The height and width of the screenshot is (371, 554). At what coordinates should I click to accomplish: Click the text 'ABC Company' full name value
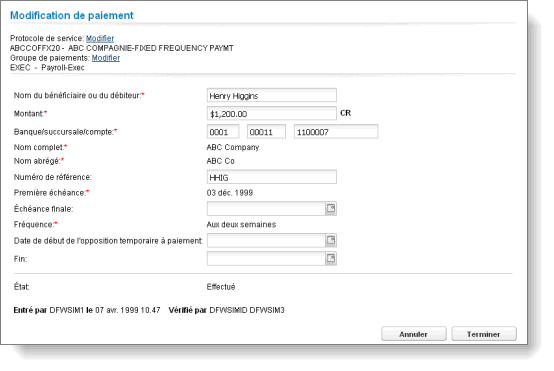click(x=233, y=147)
